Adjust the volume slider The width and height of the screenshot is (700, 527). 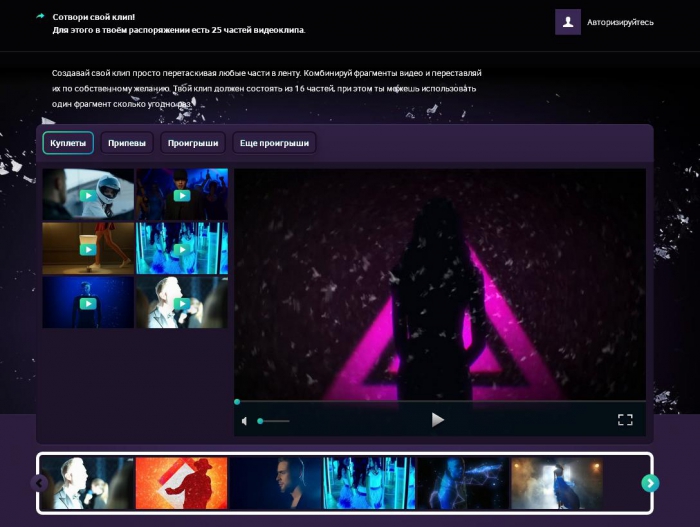[274, 421]
